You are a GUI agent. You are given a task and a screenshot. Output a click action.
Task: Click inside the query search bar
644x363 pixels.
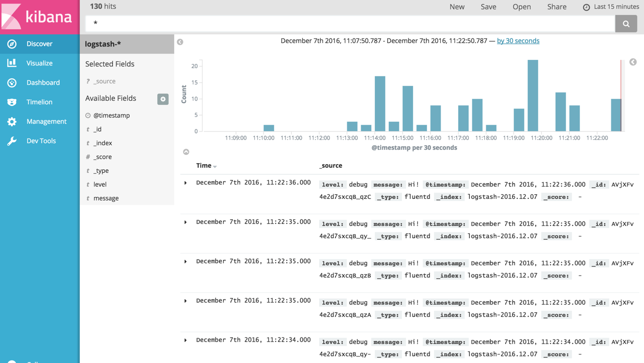coord(306,24)
